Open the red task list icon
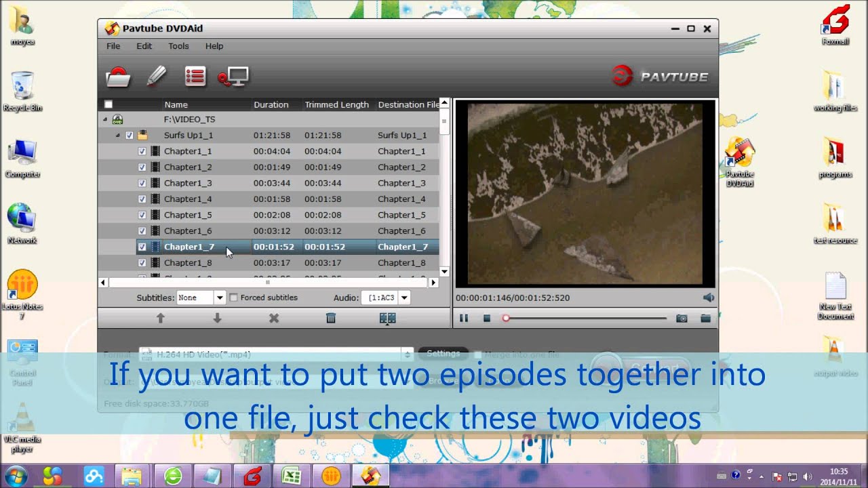Viewport: 868px width, 488px height. pyautogui.click(x=195, y=76)
